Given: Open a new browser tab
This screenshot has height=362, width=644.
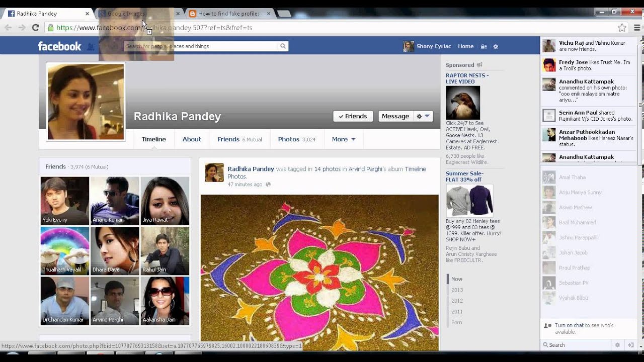Looking at the screenshot, I should pos(284,14).
